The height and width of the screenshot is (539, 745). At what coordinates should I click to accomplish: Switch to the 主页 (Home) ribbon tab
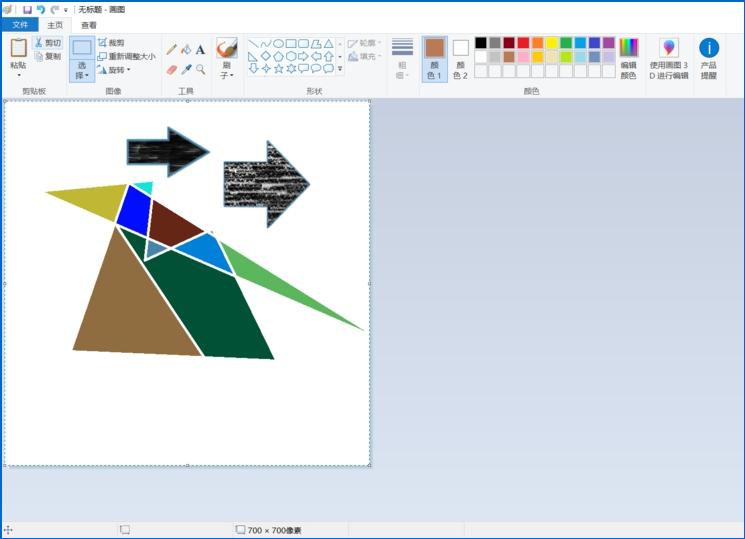[x=55, y=25]
